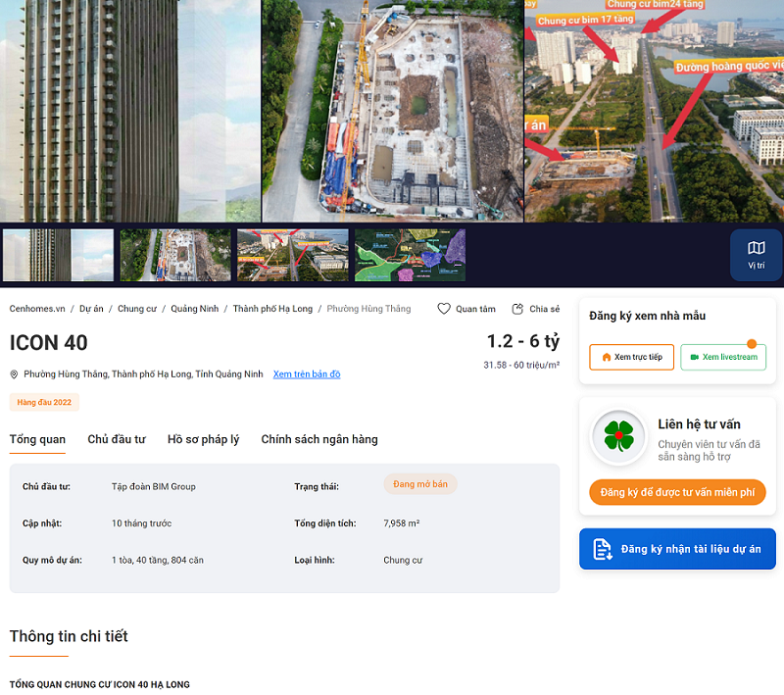Screen dimensions: 784x695
Task: Click the Liên hệ tư vấn heading
Action: point(699,424)
